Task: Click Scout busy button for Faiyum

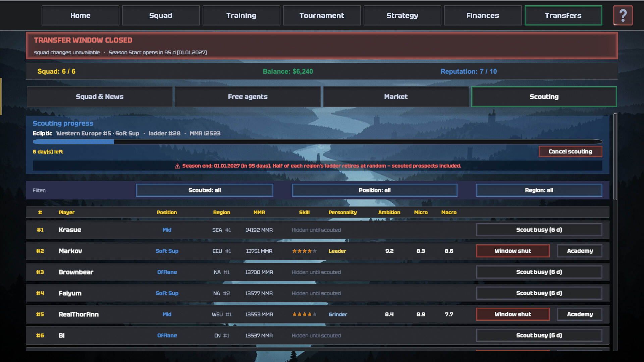Action: [x=539, y=293]
